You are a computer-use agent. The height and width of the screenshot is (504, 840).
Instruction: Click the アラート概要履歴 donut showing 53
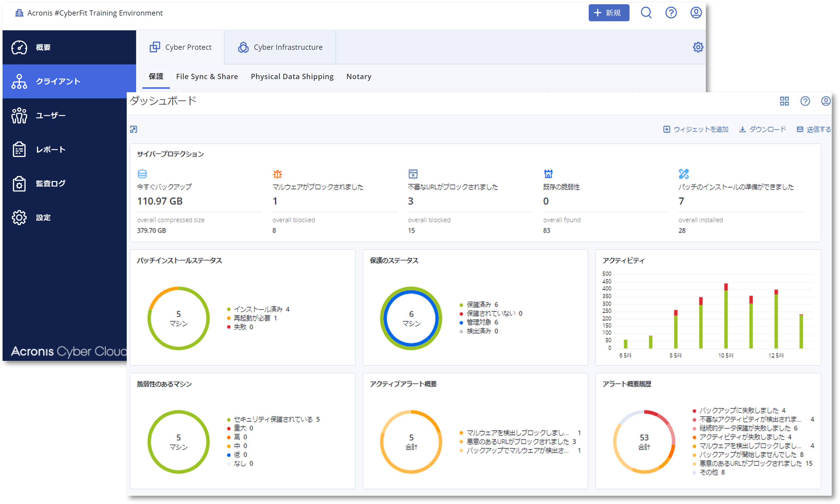(644, 442)
